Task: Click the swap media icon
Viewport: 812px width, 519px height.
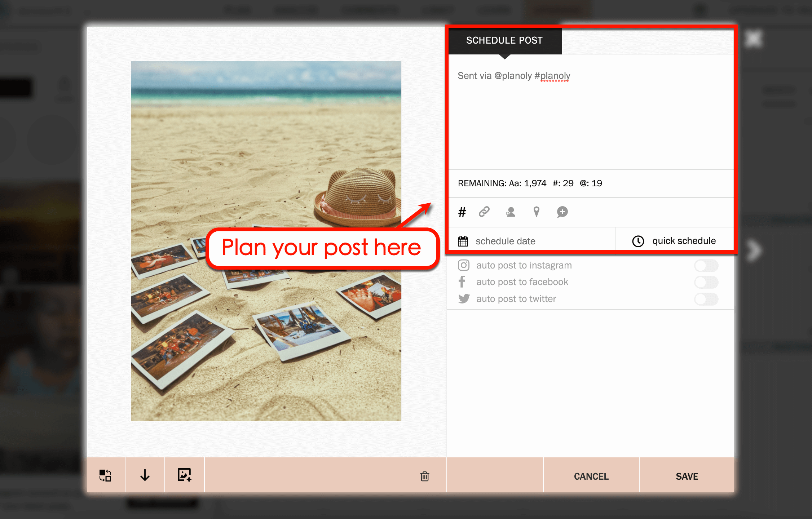Action: [x=105, y=475]
